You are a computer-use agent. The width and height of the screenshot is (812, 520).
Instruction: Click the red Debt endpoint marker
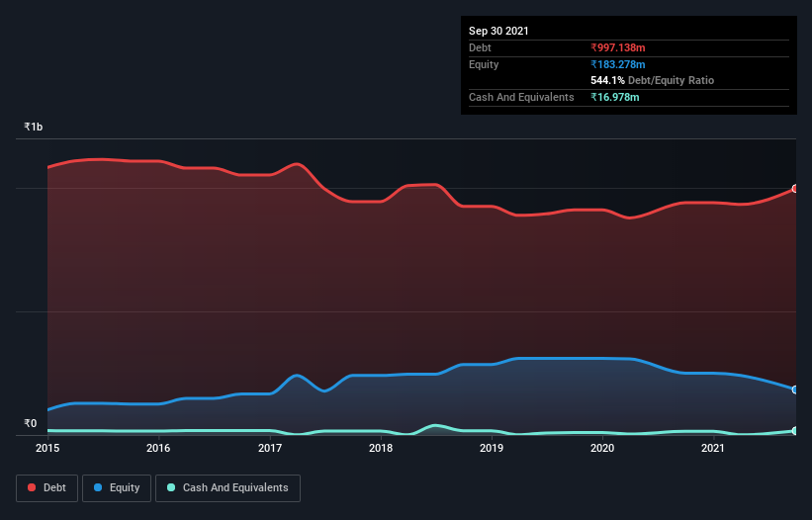pyautogui.click(x=795, y=189)
